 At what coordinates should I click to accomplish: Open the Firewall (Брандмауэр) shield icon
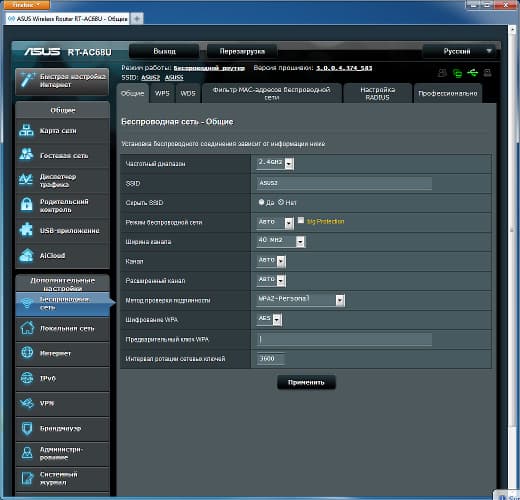pos(27,428)
